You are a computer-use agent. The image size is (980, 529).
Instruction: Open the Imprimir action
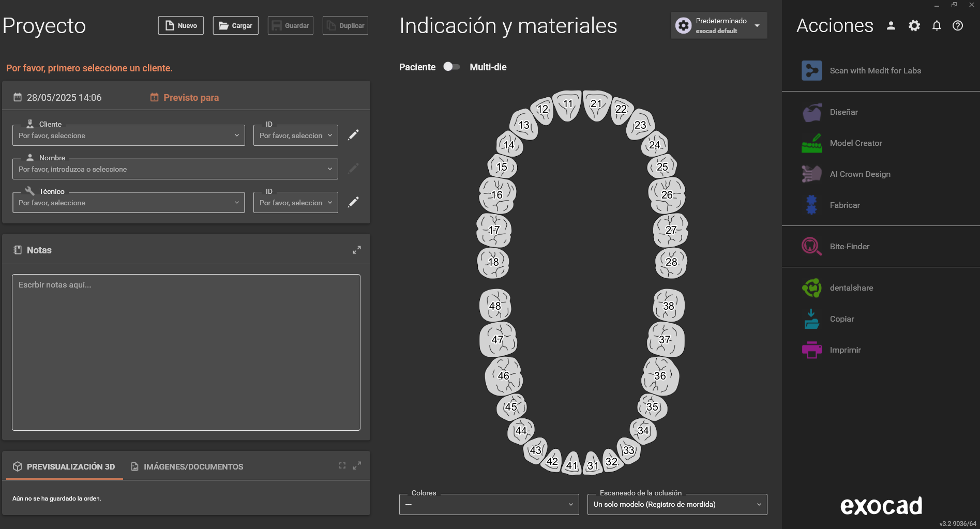pos(845,350)
